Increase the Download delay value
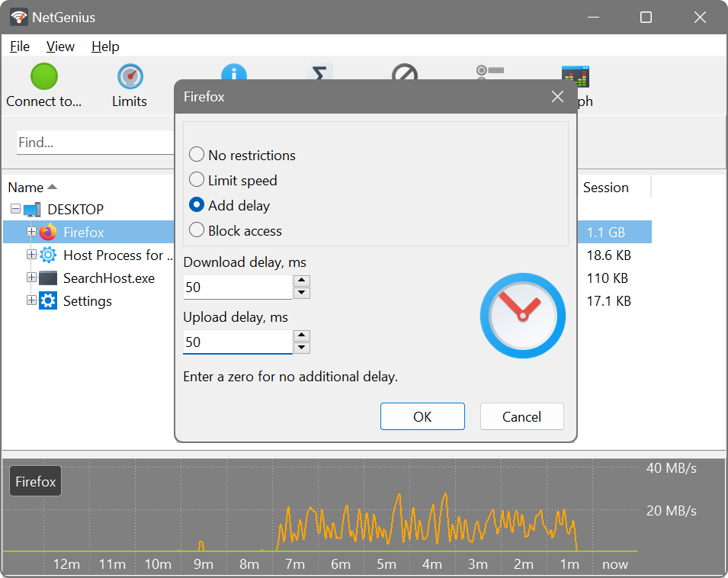The width and height of the screenshot is (728, 578). coord(302,281)
